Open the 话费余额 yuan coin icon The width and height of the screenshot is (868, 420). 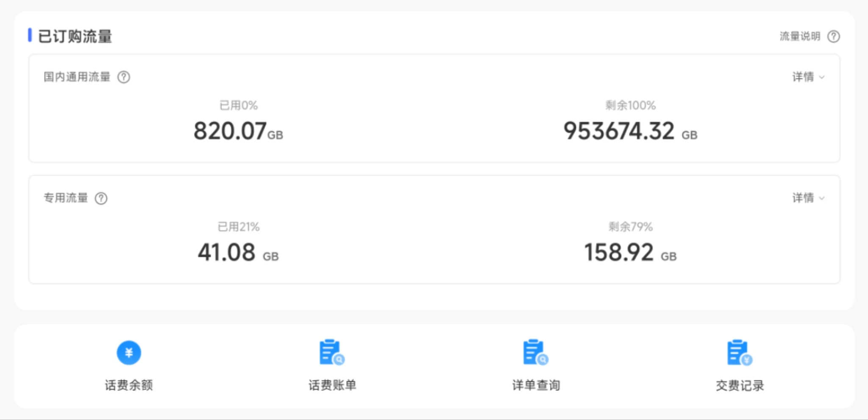point(129,353)
